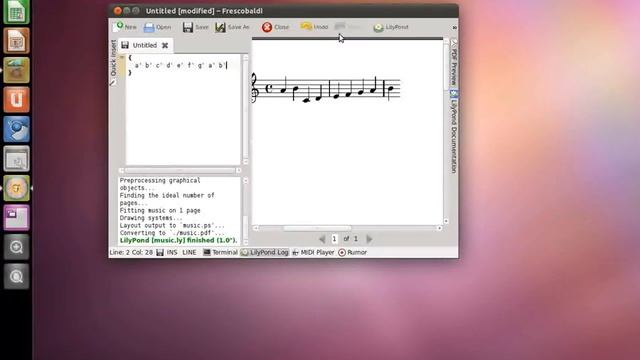The image size is (640, 360).
Task: Click the editor horizontal scrollbar
Action: pos(180,170)
